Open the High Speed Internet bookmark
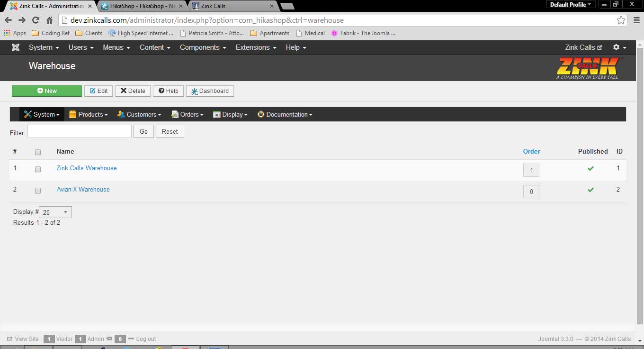Screen dimensions: 644x349 (x=141, y=33)
